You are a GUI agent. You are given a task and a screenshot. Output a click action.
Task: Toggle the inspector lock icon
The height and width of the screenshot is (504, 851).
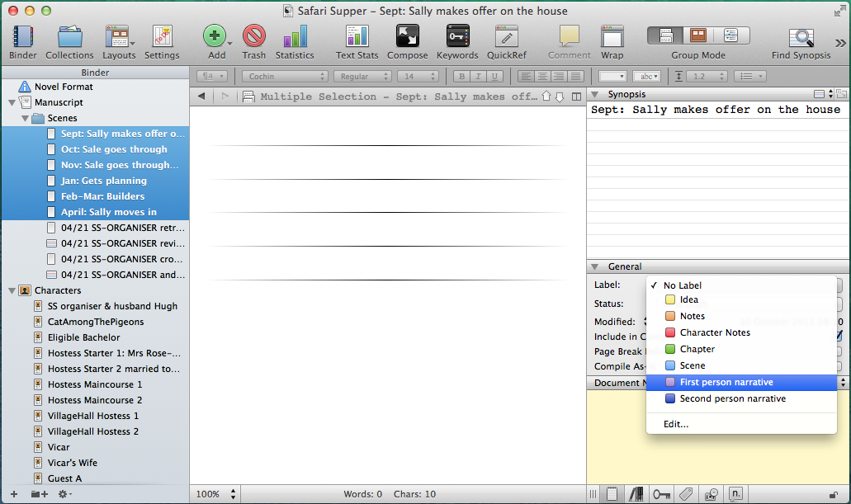833,494
